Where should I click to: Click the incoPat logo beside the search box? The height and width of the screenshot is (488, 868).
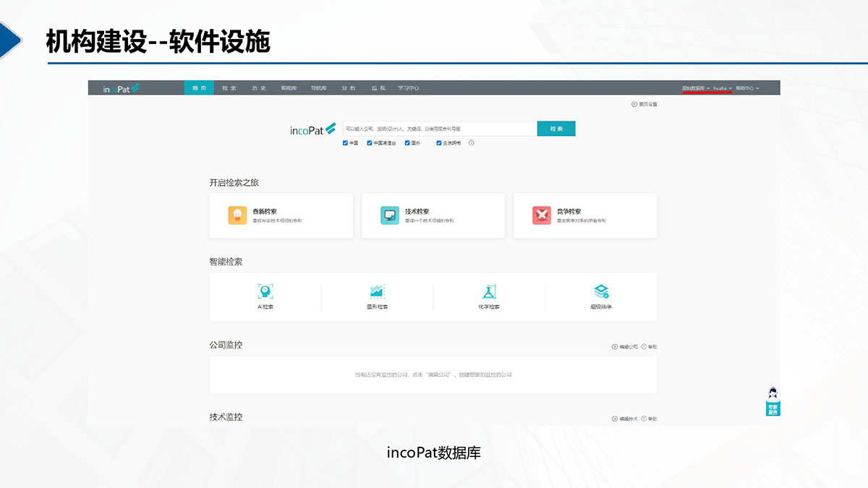click(x=312, y=129)
